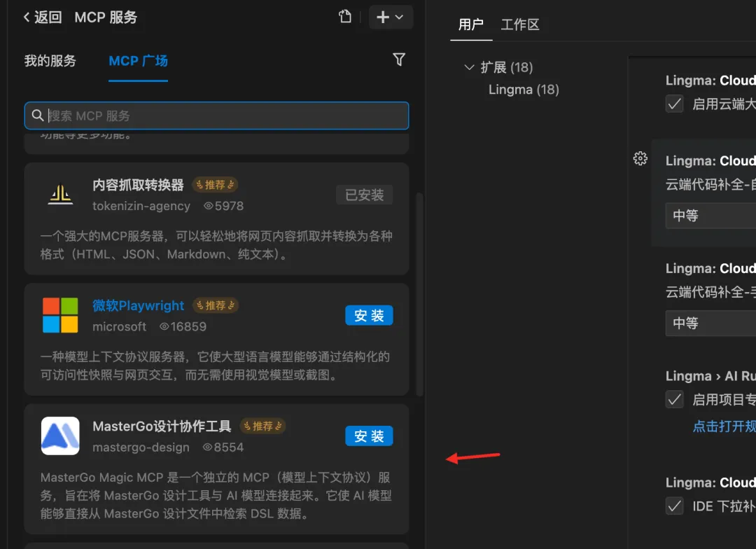Click the settings gear beside Lingma Cloud setting
Screen dimensions: 756x549
(640, 159)
